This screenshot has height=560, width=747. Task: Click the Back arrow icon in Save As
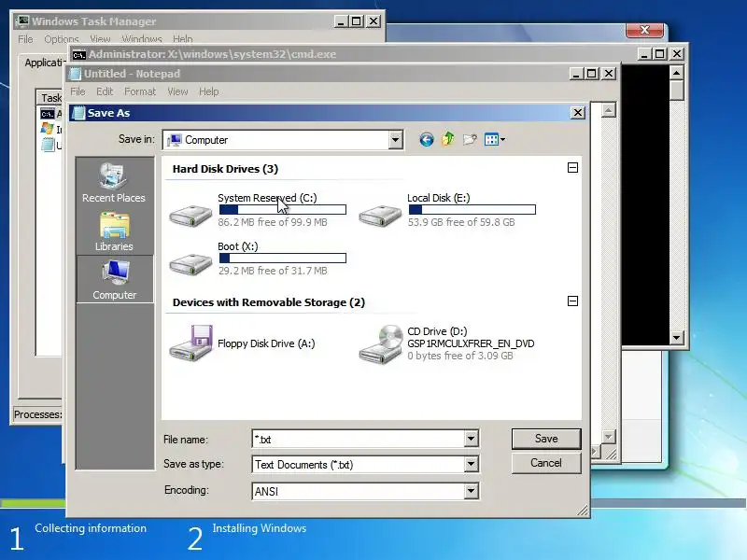[427, 139]
